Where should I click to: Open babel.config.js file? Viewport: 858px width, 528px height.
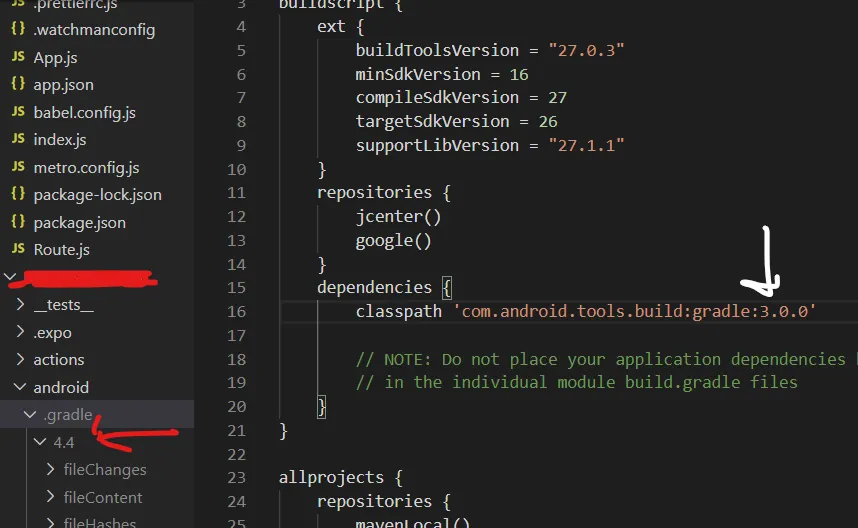(84, 112)
